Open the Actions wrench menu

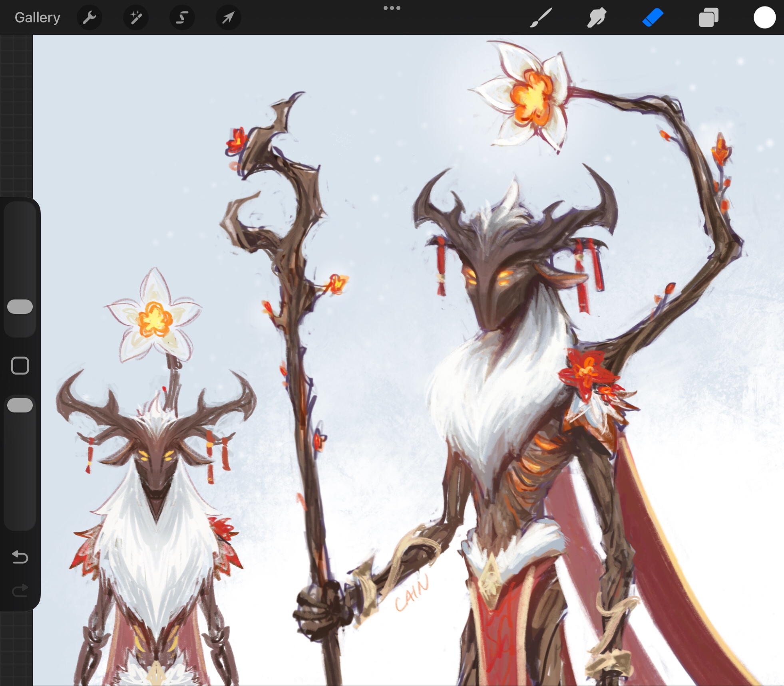[x=89, y=18]
